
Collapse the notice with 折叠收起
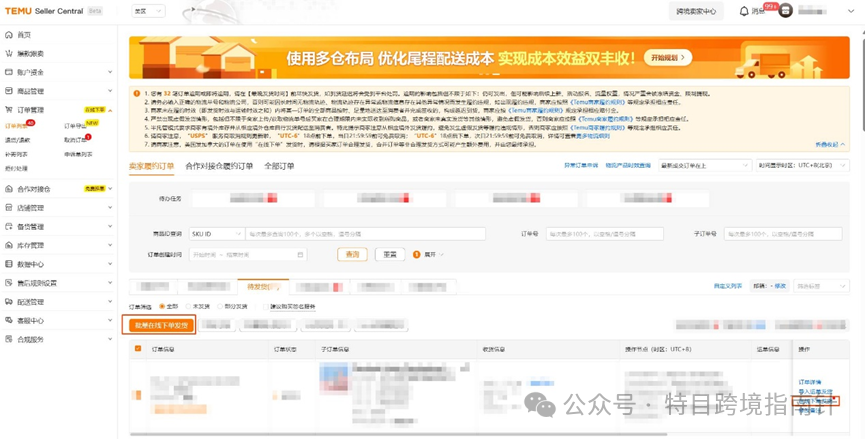(830, 144)
